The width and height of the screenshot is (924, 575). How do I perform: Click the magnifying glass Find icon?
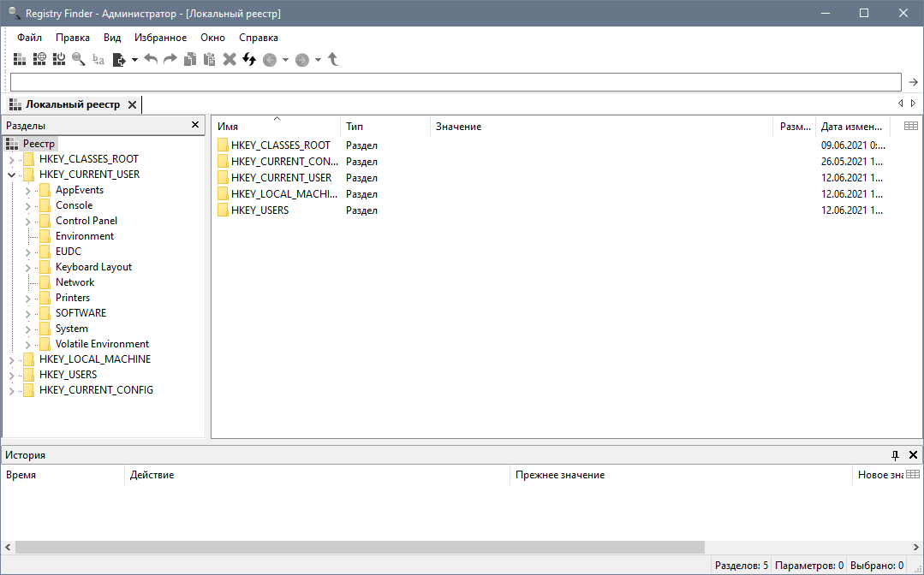pyautogui.click(x=79, y=59)
